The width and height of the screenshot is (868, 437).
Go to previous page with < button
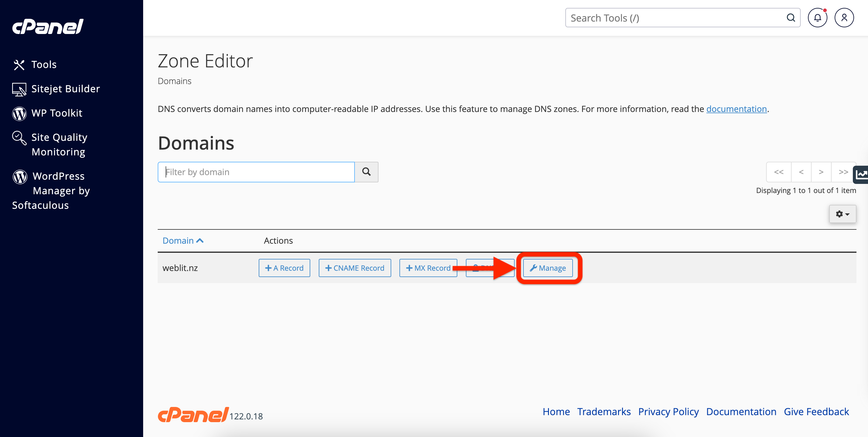click(801, 172)
